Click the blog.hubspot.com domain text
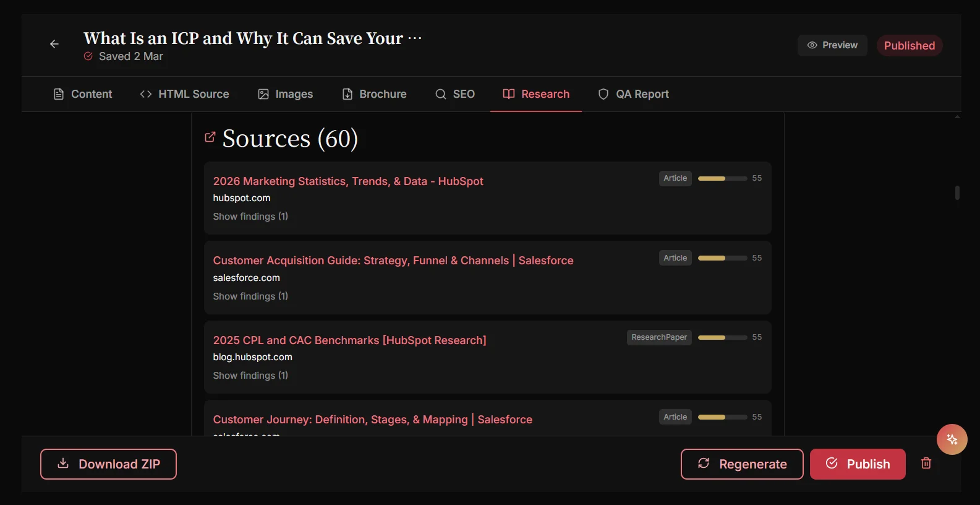Viewport: 980px width, 505px height. coord(252,357)
